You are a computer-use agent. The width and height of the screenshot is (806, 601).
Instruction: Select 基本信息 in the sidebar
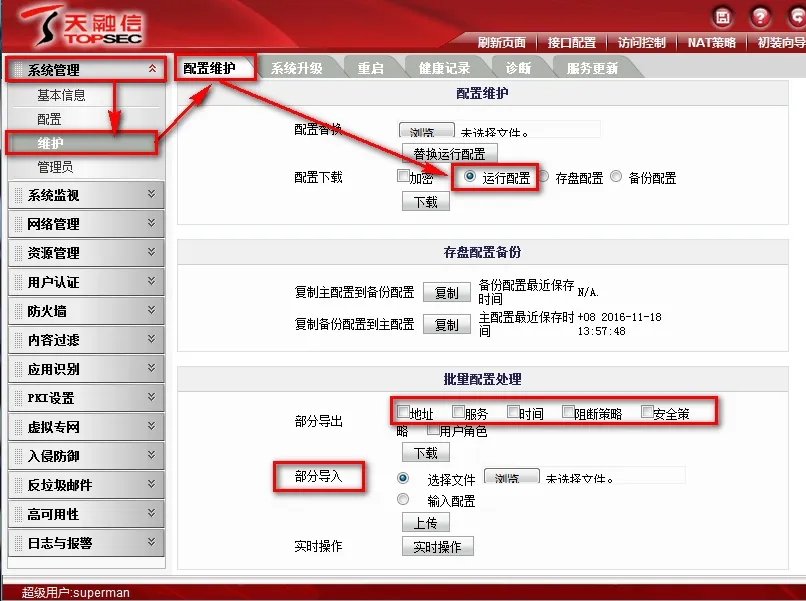pyautogui.click(x=61, y=95)
